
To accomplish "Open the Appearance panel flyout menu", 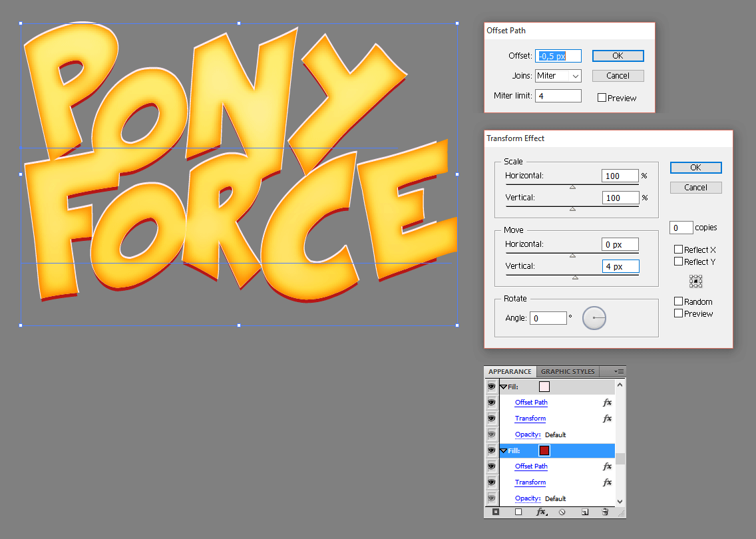I will pos(619,371).
